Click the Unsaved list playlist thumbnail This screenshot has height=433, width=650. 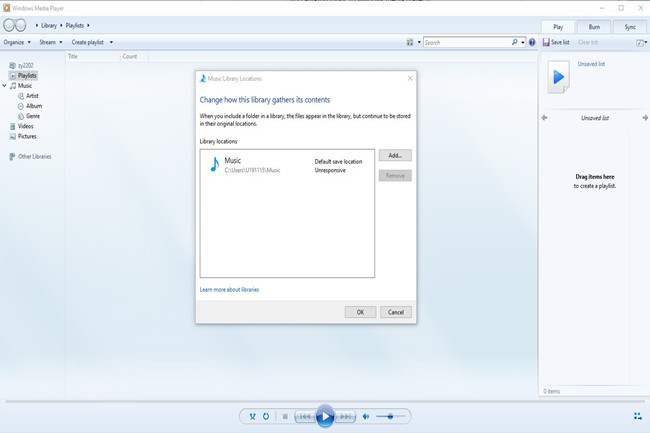point(559,77)
